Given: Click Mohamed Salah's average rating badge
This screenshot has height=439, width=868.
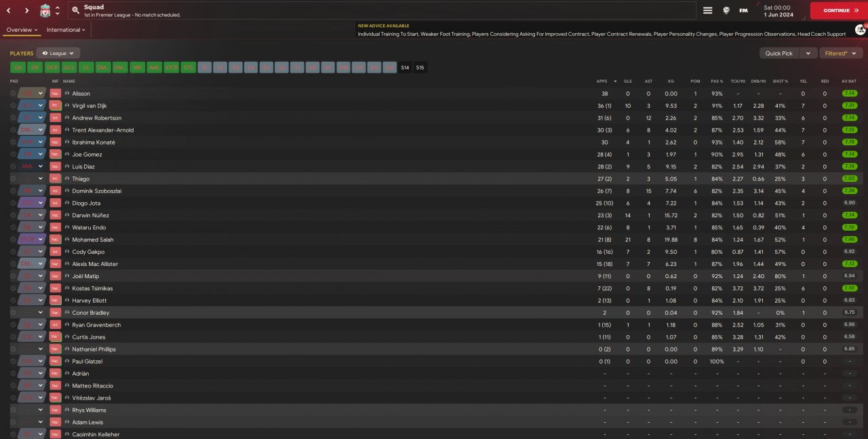Looking at the screenshot, I should (x=849, y=240).
